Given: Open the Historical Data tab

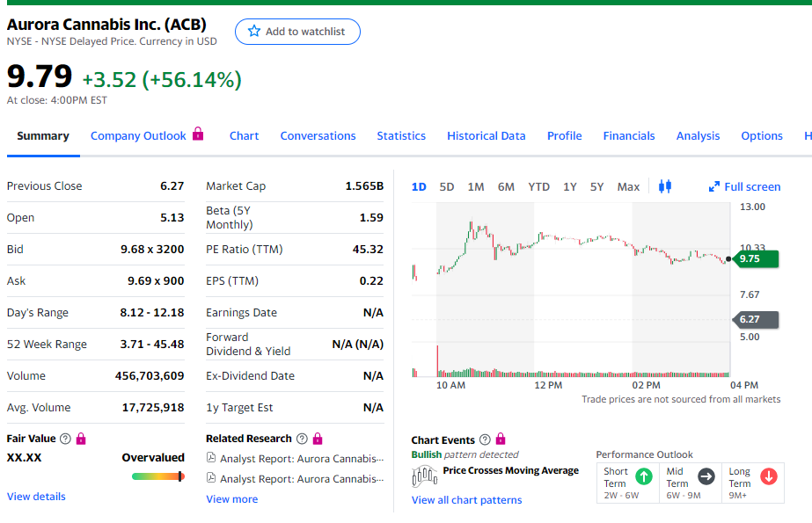Looking at the screenshot, I should (x=486, y=135).
